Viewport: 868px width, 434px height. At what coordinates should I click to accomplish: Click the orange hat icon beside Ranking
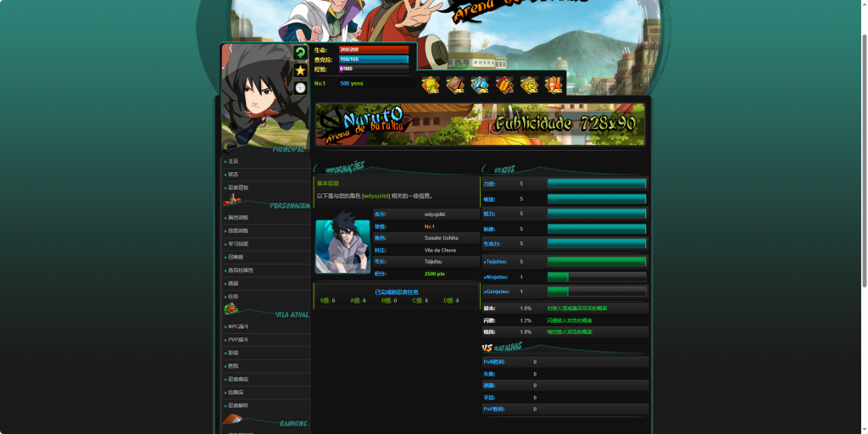(x=232, y=419)
